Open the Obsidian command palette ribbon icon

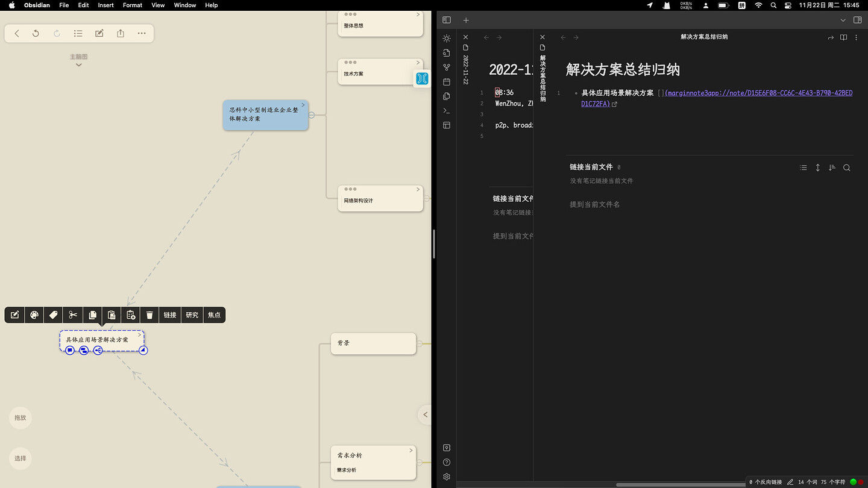click(447, 111)
